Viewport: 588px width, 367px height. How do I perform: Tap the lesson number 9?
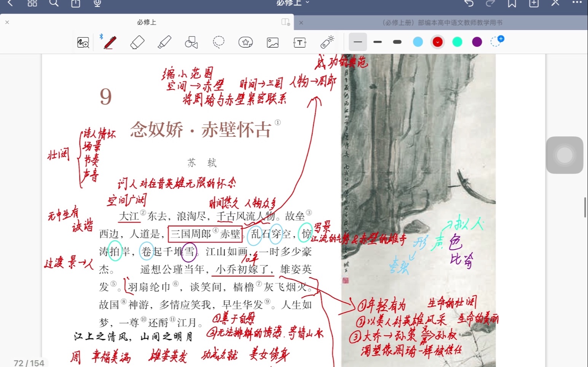coord(106,97)
